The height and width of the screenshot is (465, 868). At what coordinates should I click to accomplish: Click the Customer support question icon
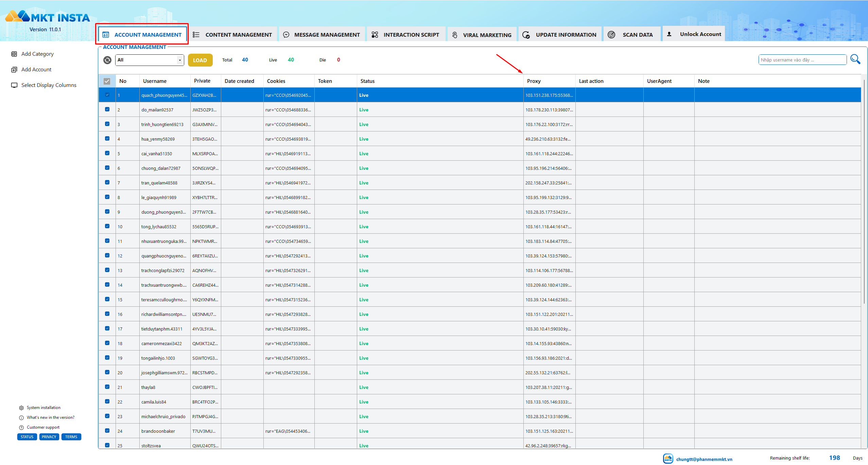[x=21, y=427]
